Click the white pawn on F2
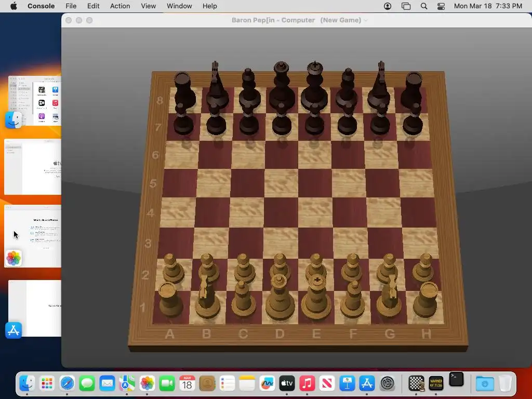532x399 pixels. tap(352, 268)
